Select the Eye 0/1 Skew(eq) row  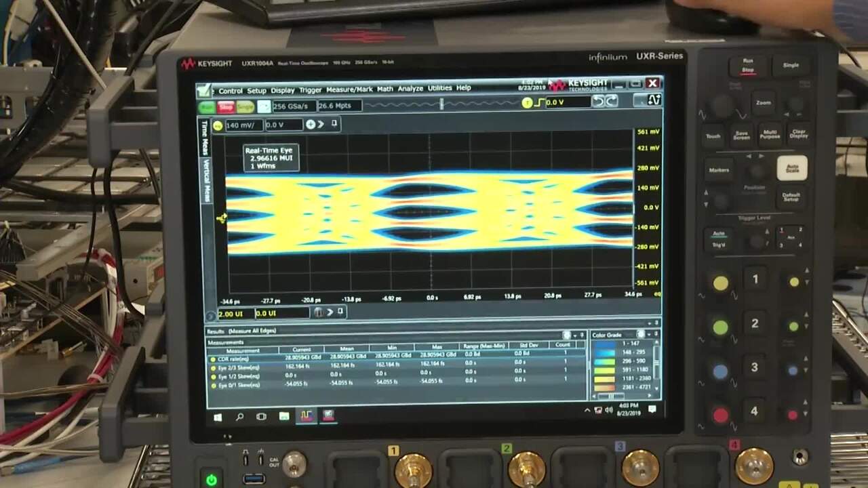pyautogui.click(x=397, y=383)
